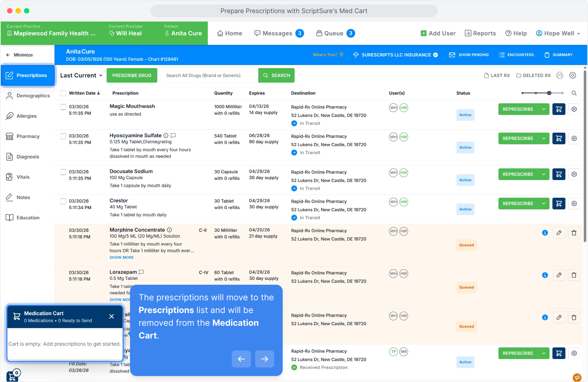Go to the Pharmacy sidebar section
The width and height of the screenshot is (588, 382).
click(x=28, y=137)
